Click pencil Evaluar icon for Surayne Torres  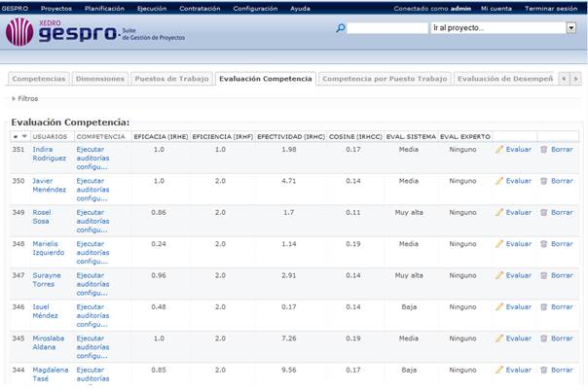pos(499,275)
